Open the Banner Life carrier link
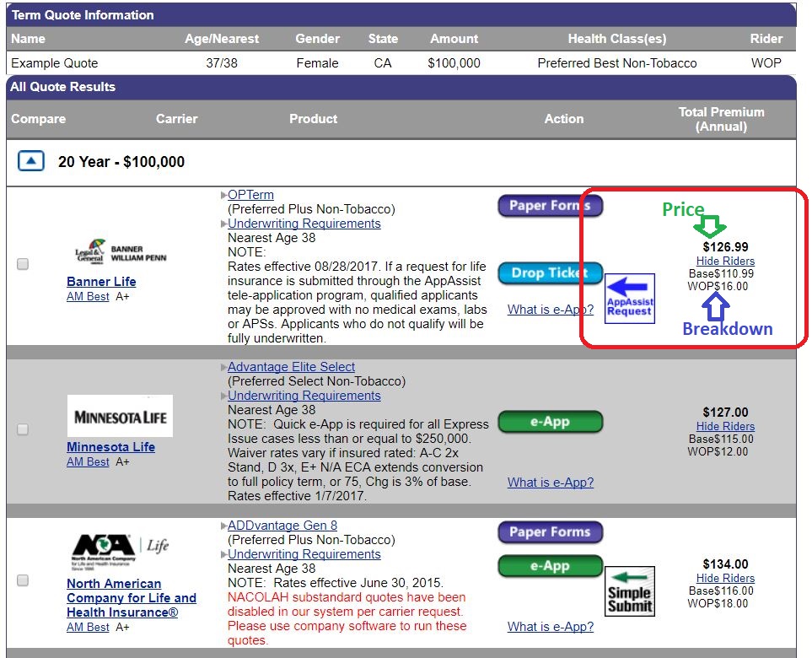Screen dimensions: 812x658 coord(101,281)
